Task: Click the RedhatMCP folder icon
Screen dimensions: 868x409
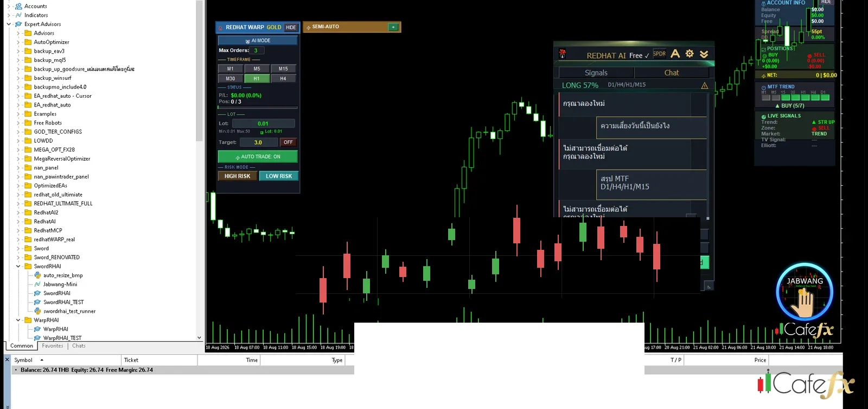Action: coord(28,230)
